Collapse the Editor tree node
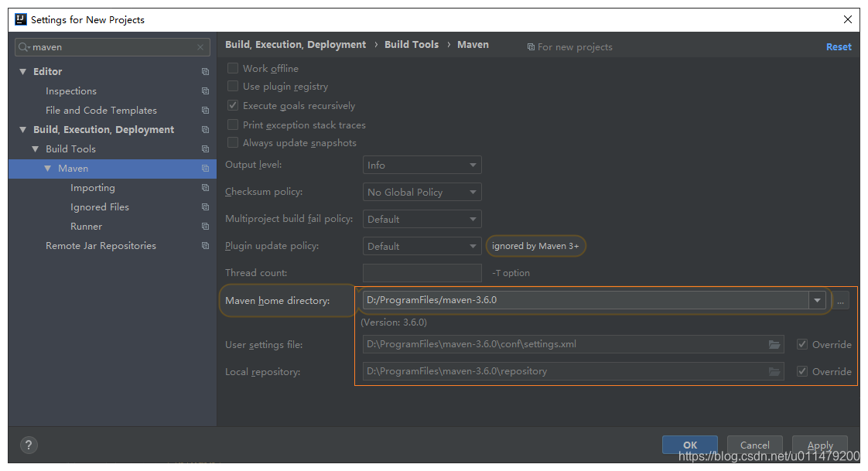Image resolution: width=868 pixels, height=471 pixels. [x=22, y=71]
